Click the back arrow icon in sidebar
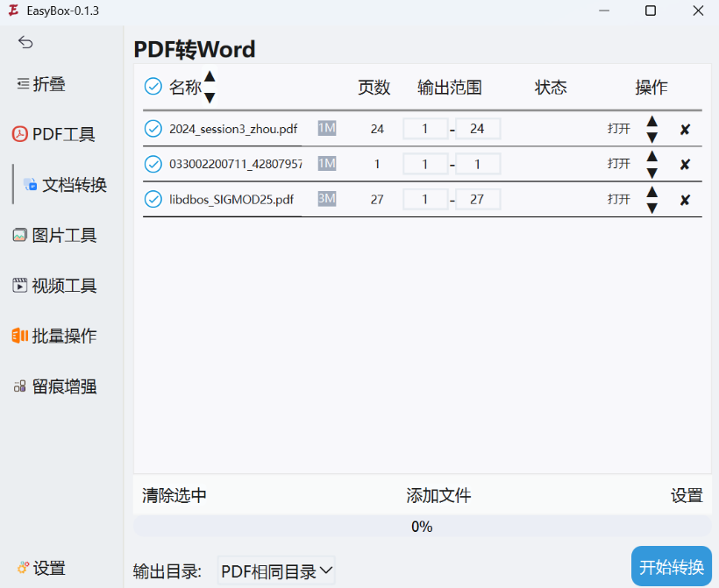The height and width of the screenshot is (588, 719). pos(25,43)
